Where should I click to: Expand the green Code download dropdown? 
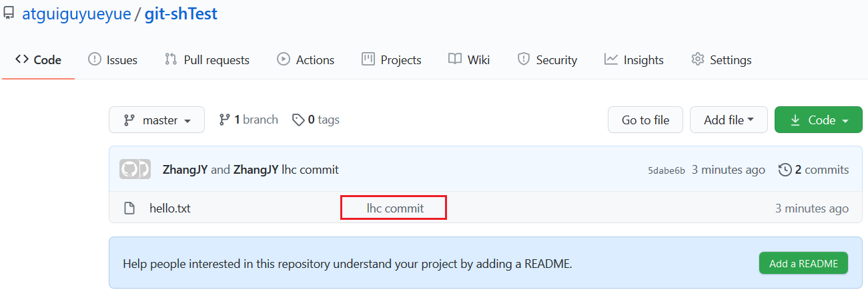[819, 120]
